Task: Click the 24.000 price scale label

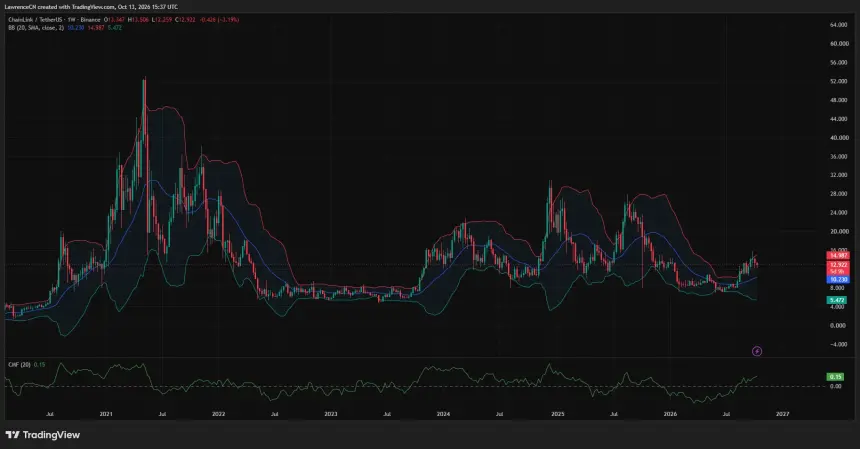Action: [x=839, y=213]
